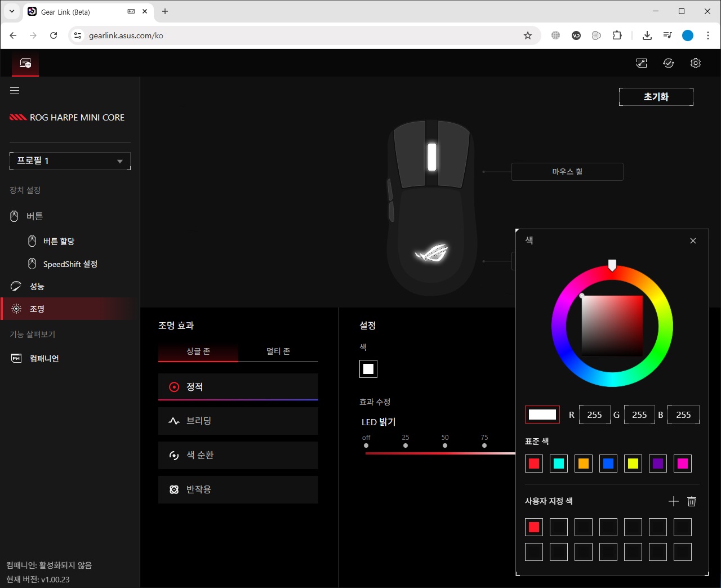
Task: Click the B value input field
Action: [x=683, y=415]
